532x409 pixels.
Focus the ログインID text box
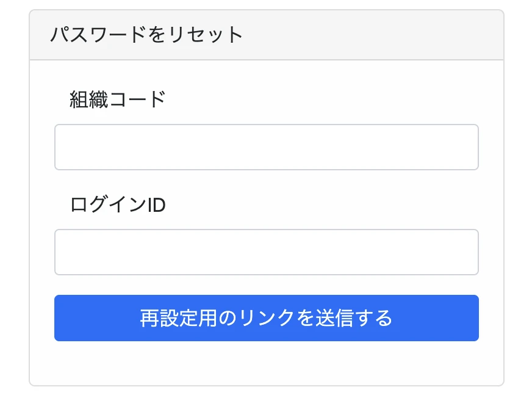tap(267, 252)
